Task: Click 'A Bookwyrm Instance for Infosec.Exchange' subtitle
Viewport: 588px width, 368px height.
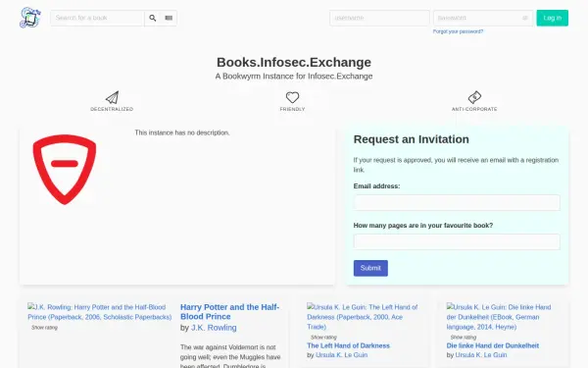Action: pos(294,77)
